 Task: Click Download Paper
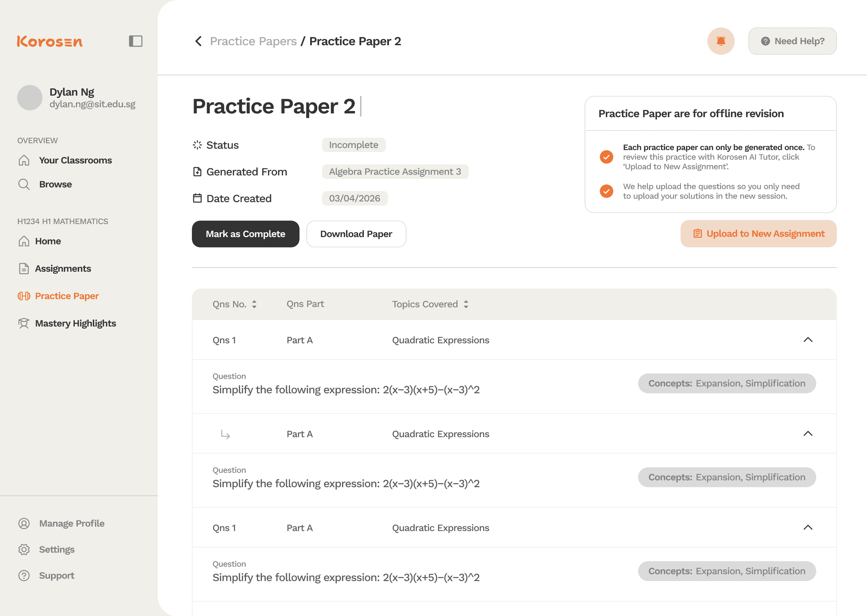pyautogui.click(x=356, y=234)
